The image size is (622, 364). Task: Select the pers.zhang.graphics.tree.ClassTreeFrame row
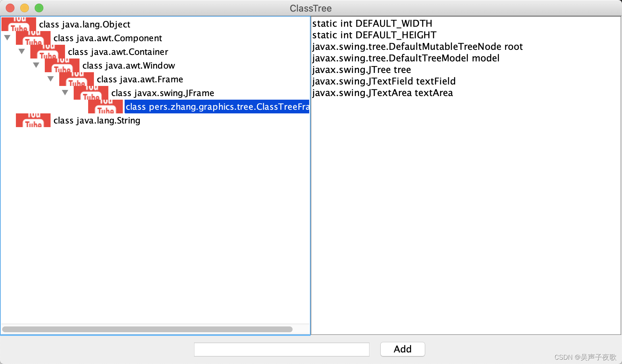217,107
